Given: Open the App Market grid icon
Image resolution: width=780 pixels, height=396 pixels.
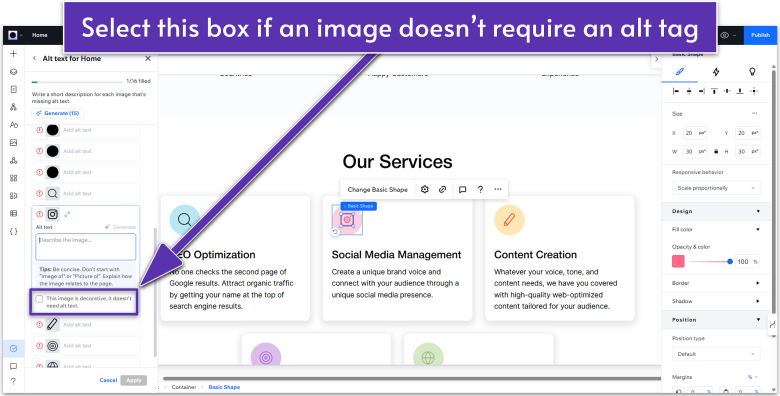Looking at the screenshot, I should pyautogui.click(x=13, y=178).
